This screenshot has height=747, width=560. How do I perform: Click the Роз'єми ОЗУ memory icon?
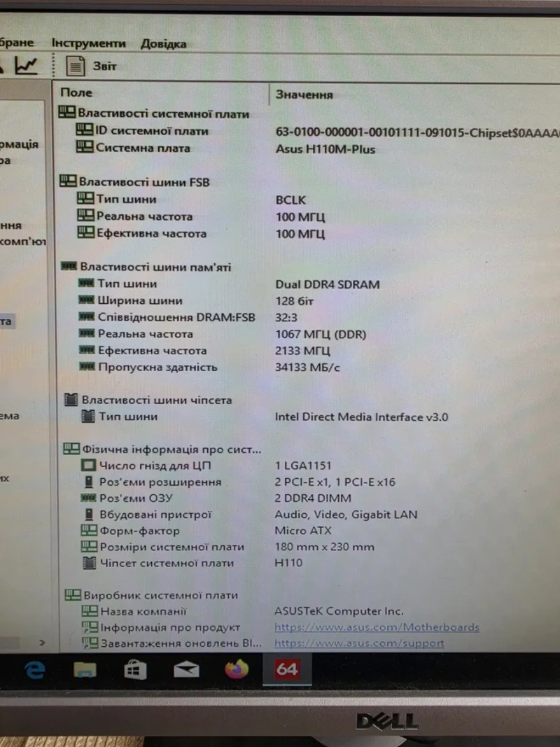88,498
